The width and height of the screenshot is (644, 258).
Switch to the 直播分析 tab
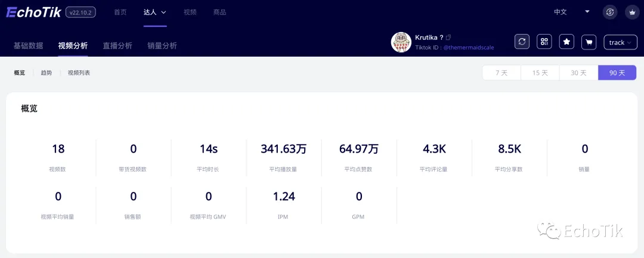point(117,45)
